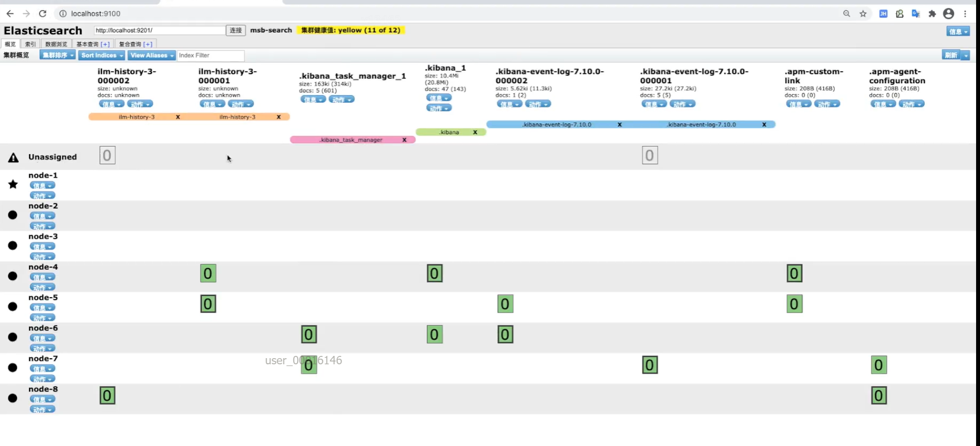Viewport: 980px width, 446px height.
Task: Select node-4 shard 0 of .kibana_1
Action: point(435,274)
